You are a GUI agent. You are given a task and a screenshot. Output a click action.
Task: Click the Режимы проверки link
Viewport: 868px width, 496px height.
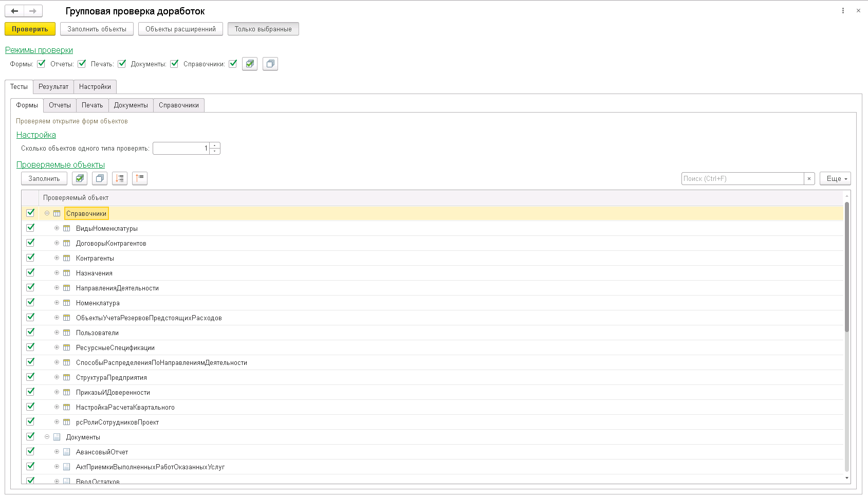[39, 50]
